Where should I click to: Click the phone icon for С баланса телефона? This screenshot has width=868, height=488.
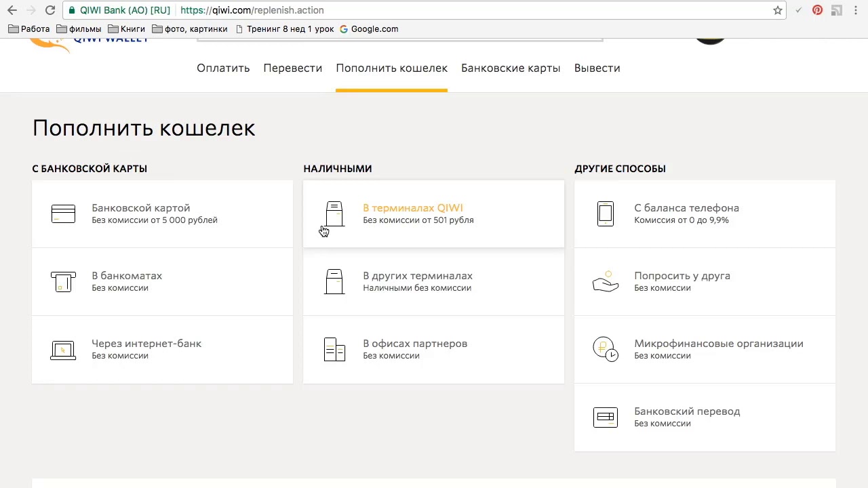(x=606, y=214)
